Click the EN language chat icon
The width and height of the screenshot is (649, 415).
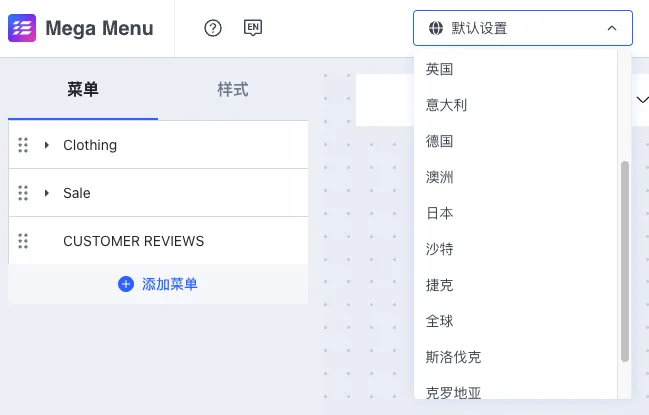click(x=253, y=28)
